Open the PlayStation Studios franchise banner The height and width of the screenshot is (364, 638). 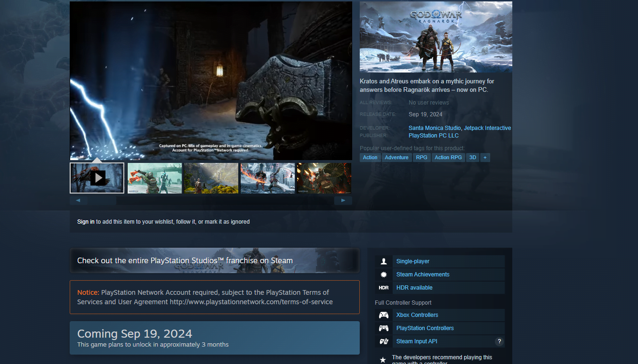(x=215, y=260)
